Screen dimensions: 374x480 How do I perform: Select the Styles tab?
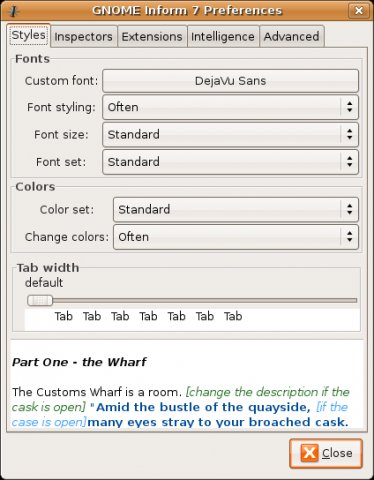[x=28, y=35]
